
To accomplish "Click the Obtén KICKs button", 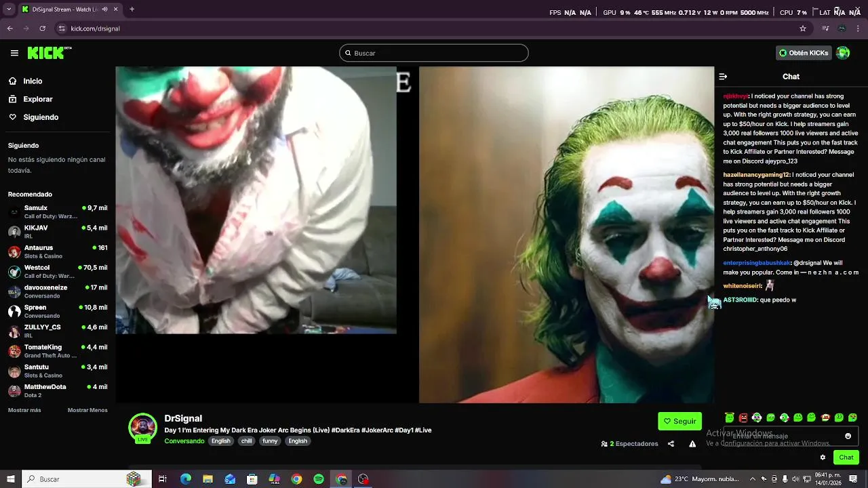I will coord(804,53).
